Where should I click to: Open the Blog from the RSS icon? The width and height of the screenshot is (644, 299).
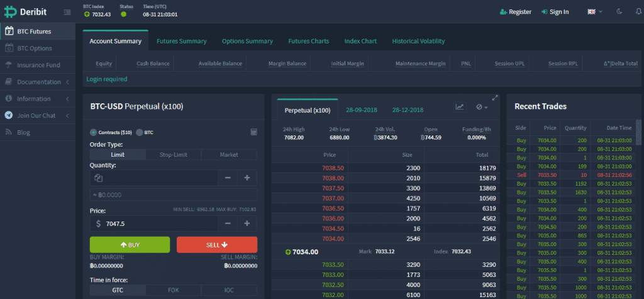tap(9, 132)
